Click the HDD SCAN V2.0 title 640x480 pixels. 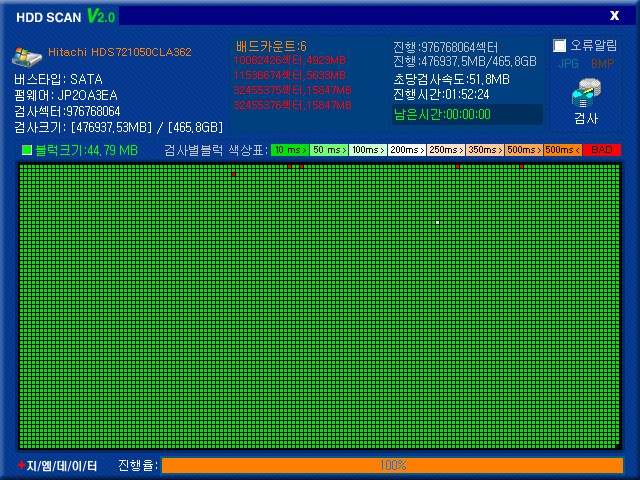click(x=65, y=17)
